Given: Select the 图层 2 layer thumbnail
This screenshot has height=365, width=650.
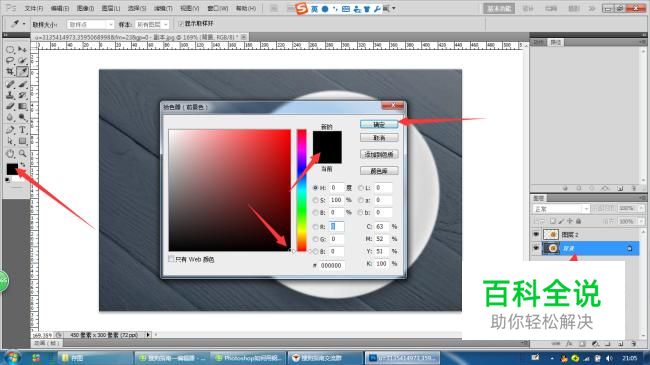Looking at the screenshot, I should pyautogui.click(x=551, y=235).
